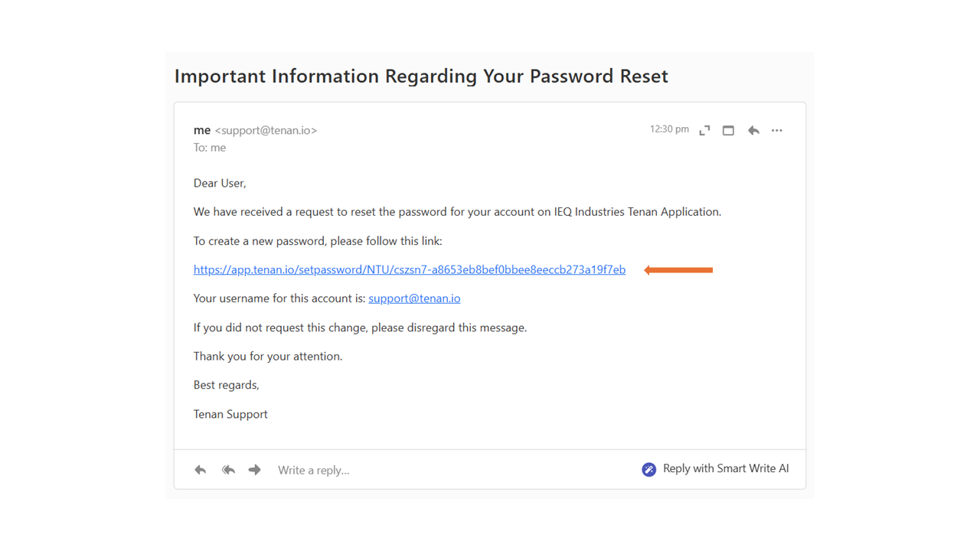Click the reply arrow beside the timestamp
The image size is (980, 551).
click(753, 131)
